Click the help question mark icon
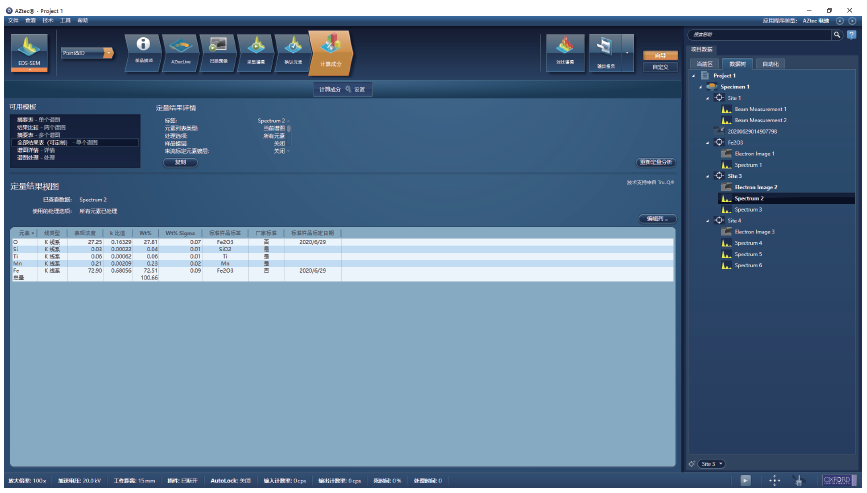Viewport: 867px width, 493px height. point(851,35)
